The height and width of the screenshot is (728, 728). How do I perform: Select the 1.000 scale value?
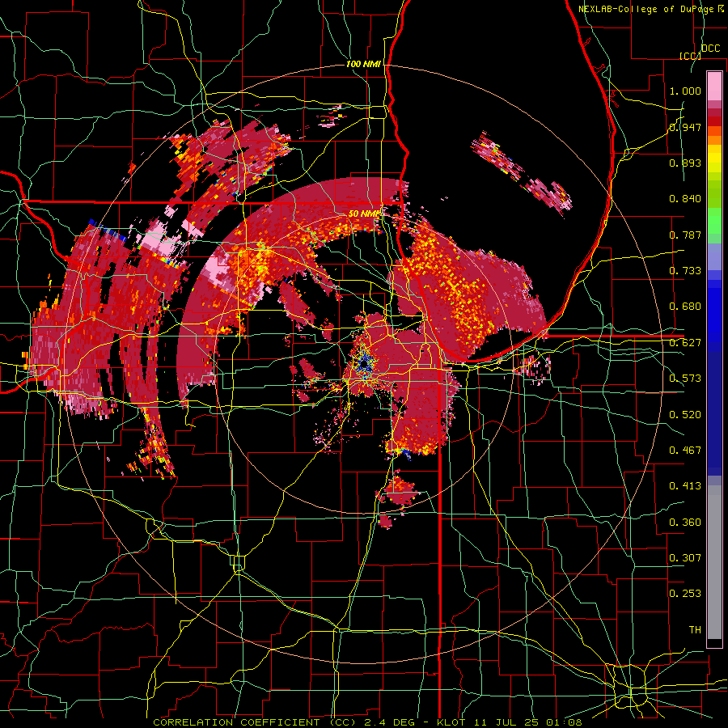[x=685, y=91]
